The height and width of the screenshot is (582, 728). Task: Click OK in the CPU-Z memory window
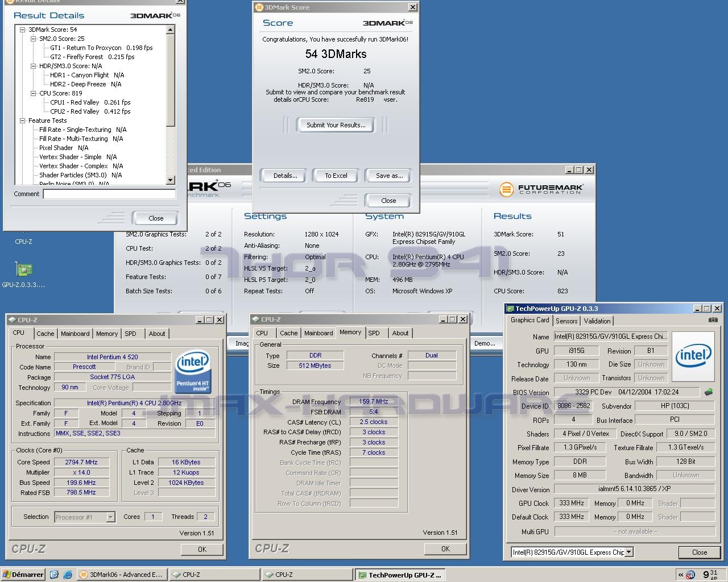(445, 548)
